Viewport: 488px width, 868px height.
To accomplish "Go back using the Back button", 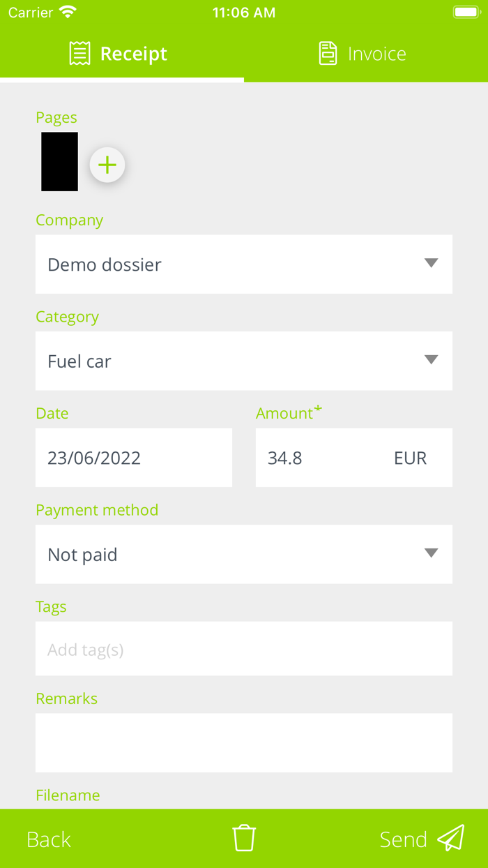I will tap(49, 839).
